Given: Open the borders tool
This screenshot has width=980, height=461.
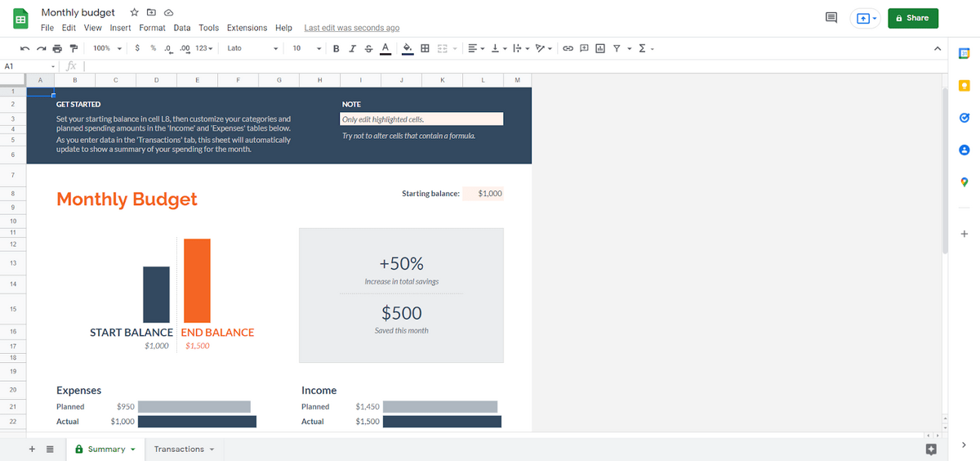Looking at the screenshot, I should [x=425, y=48].
